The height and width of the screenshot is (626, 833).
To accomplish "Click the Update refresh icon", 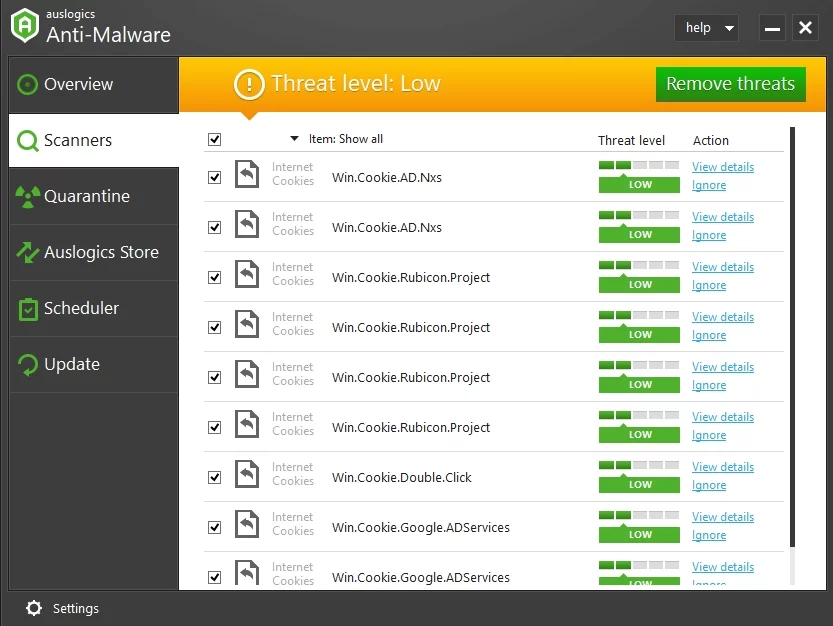I will click(28, 365).
